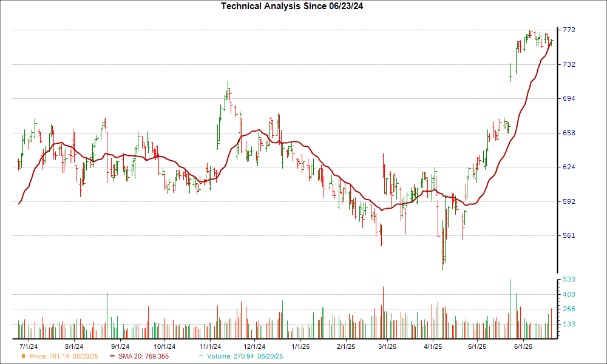
Task: Click the 624 price axis label
Action: tap(569, 167)
